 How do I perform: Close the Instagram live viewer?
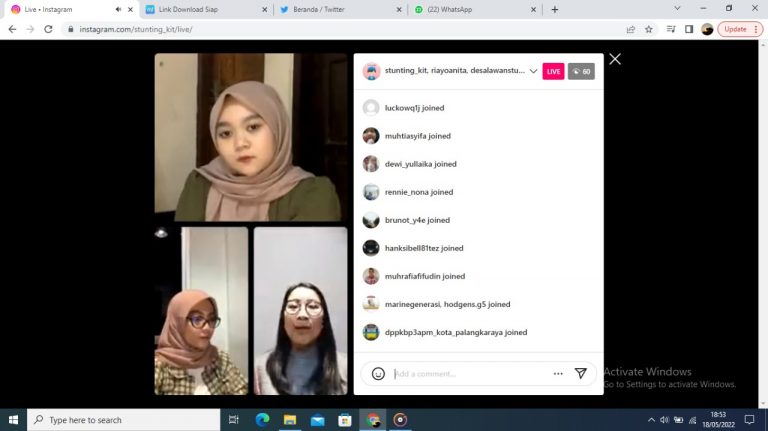(x=615, y=59)
